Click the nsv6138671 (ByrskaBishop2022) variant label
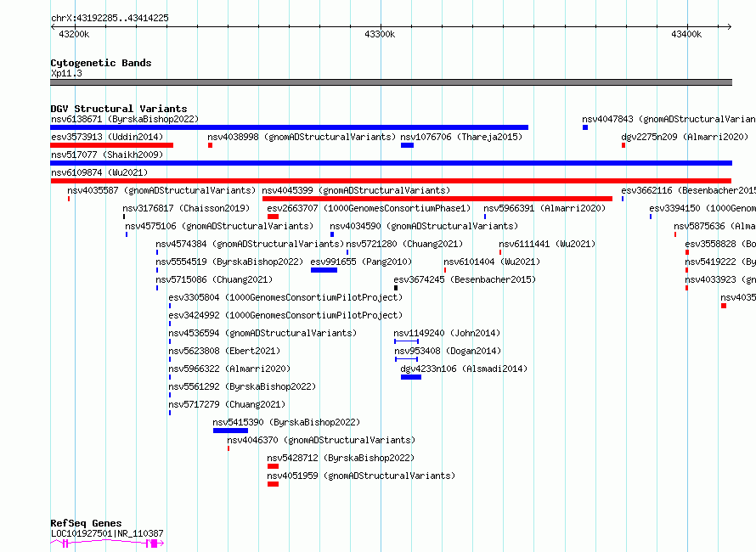 pos(125,119)
